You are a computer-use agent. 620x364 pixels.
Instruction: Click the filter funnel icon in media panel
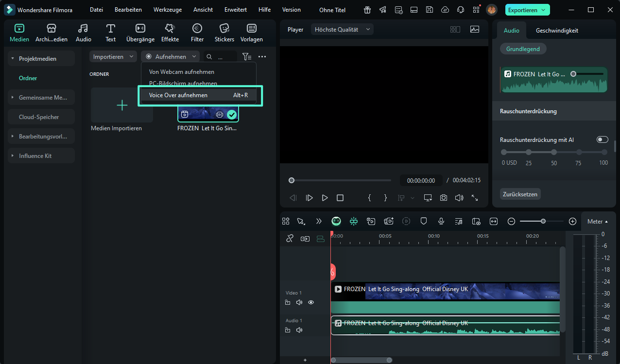click(x=247, y=57)
